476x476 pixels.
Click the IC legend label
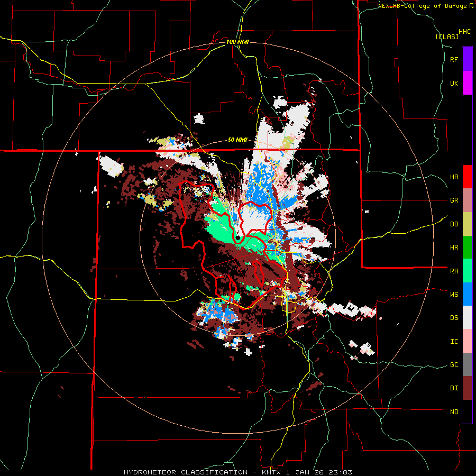click(454, 342)
